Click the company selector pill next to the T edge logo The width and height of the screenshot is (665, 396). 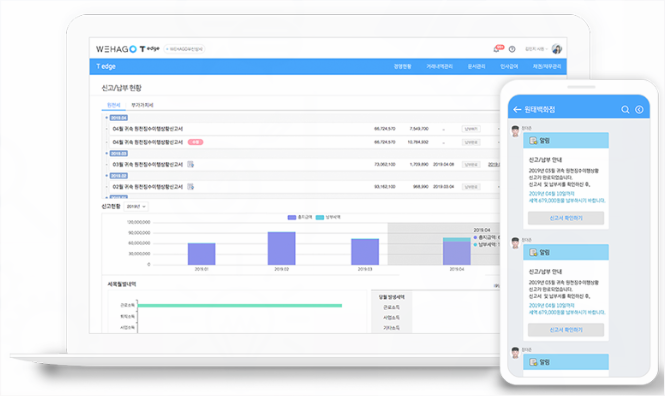click(184, 49)
